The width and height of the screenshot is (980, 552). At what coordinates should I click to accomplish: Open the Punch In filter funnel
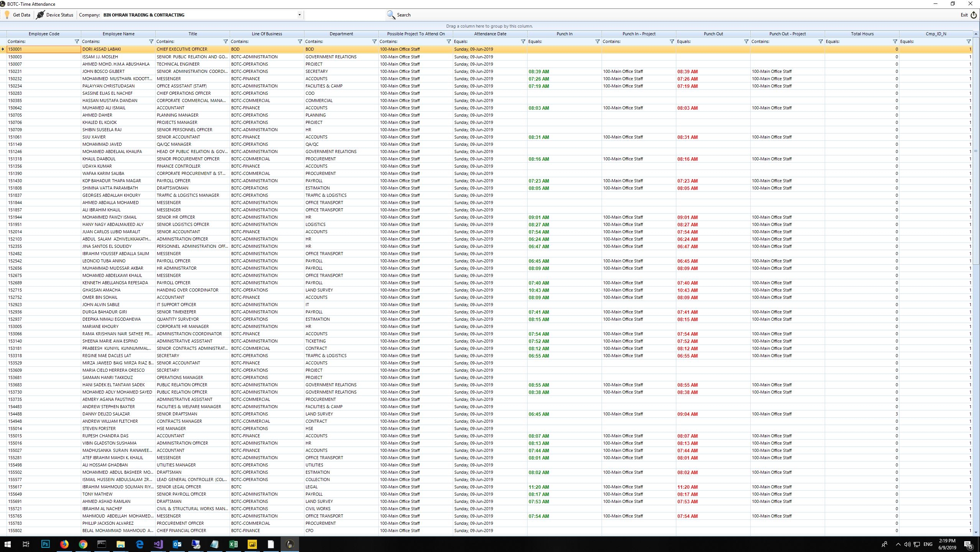pos(597,41)
